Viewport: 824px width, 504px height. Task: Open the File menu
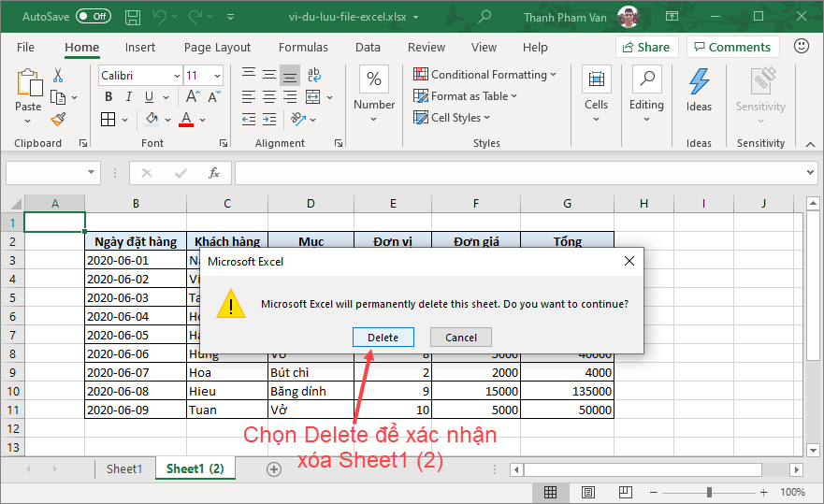point(25,48)
